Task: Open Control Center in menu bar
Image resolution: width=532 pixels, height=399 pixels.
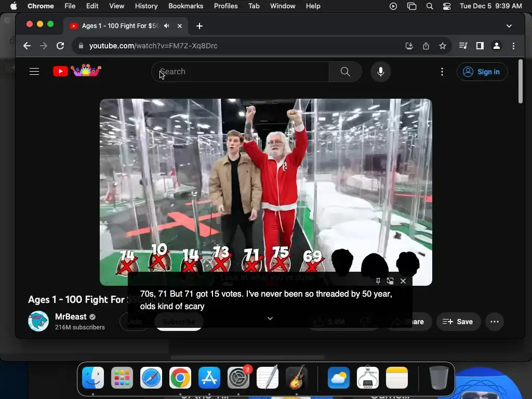Action: tap(447, 6)
